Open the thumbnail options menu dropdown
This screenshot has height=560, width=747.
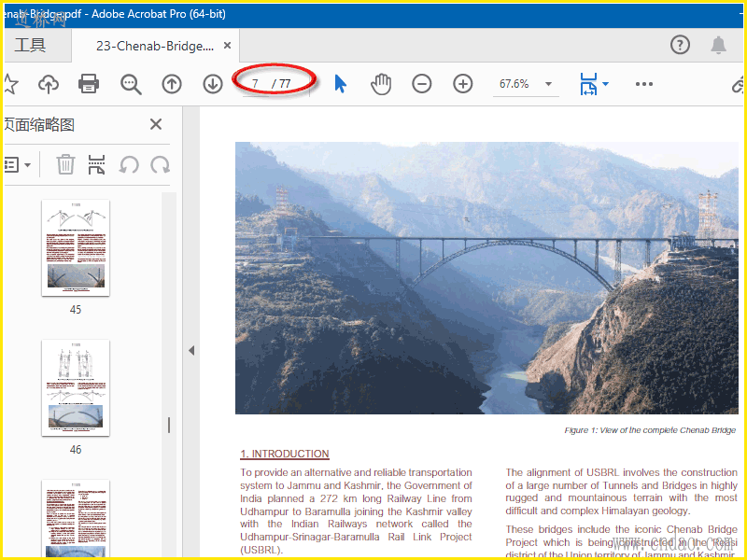click(x=18, y=165)
